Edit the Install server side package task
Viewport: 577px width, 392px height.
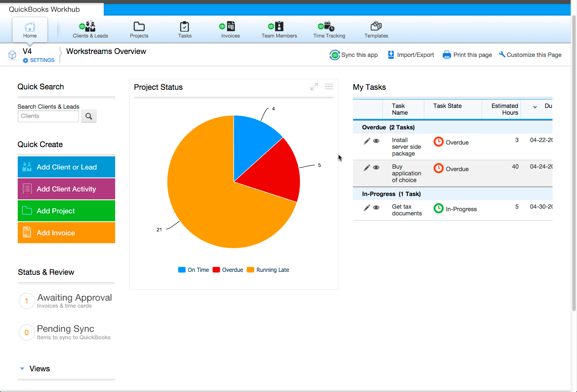pyautogui.click(x=367, y=141)
